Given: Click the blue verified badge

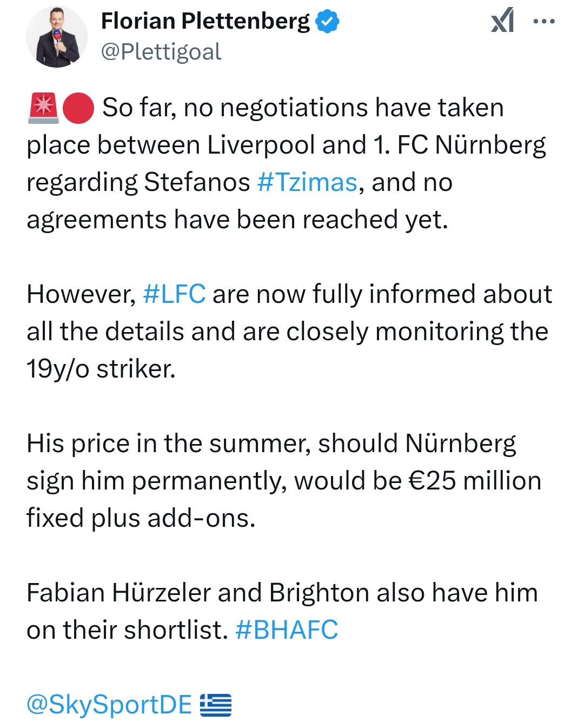Looking at the screenshot, I should tap(327, 21).
